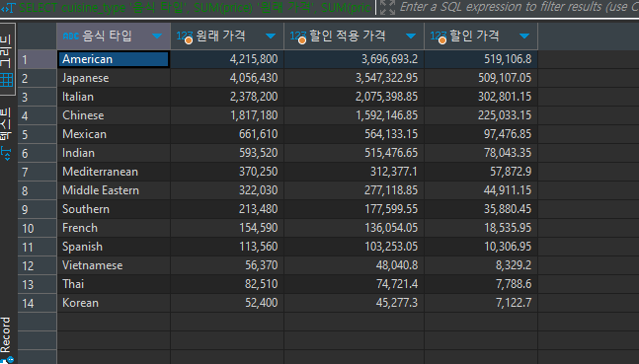Click the value 225,033.15
Image resolution: width=639 pixels, height=364 pixels.
505,115
